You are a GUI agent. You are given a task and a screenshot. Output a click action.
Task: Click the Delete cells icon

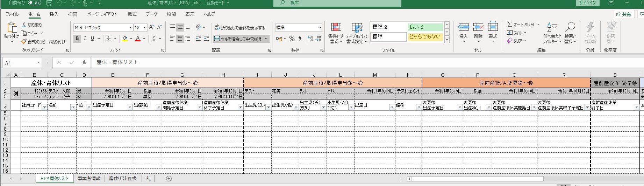478,28
